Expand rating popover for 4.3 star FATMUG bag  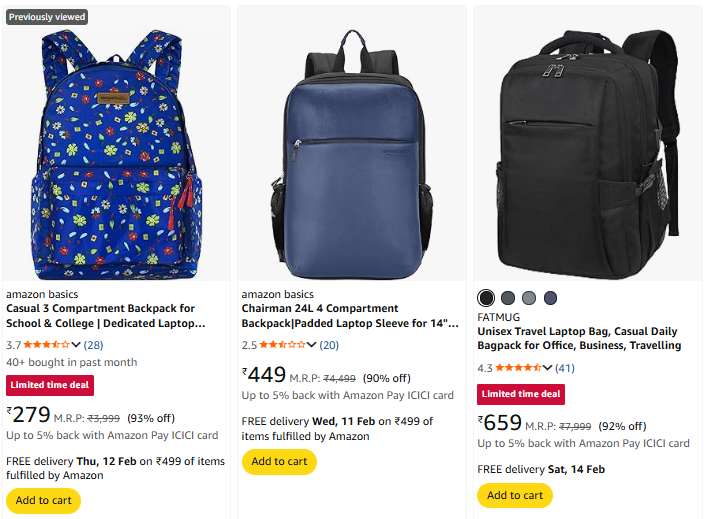pos(548,368)
